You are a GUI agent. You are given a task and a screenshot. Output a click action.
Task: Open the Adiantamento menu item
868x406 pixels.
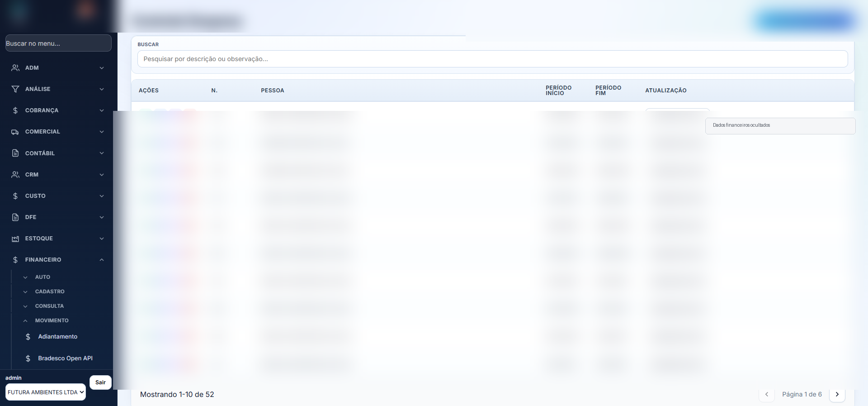click(57, 337)
